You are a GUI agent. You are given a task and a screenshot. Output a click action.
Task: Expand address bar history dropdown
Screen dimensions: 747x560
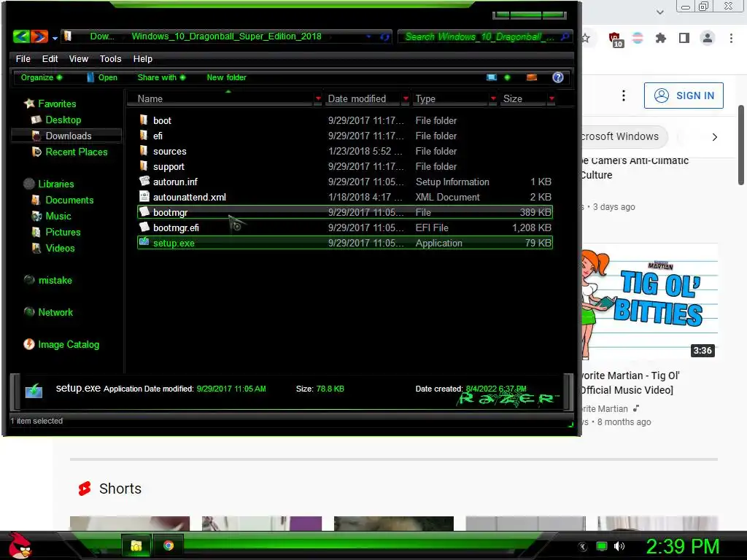pyautogui.click(x=368, y=36)
